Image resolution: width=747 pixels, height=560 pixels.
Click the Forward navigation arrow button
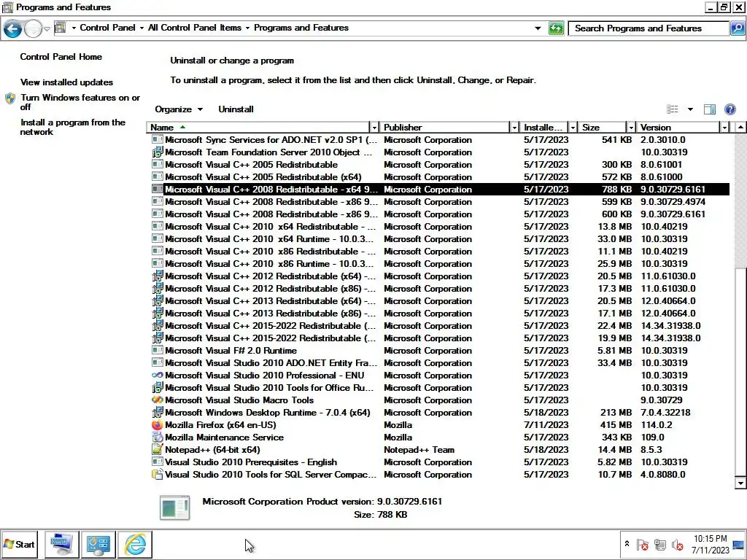(33, 29)
